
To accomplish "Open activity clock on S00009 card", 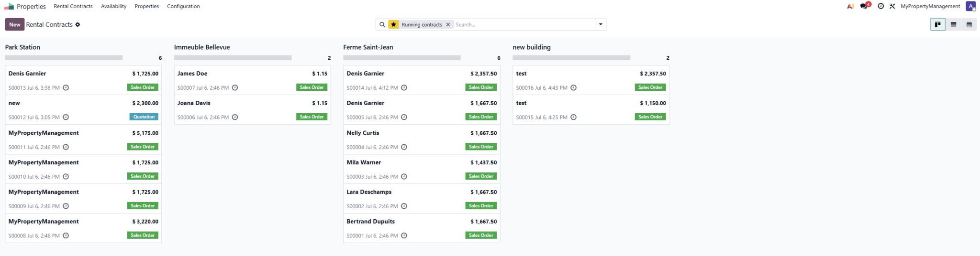I will pyautogui.click(x=66, y=206).
